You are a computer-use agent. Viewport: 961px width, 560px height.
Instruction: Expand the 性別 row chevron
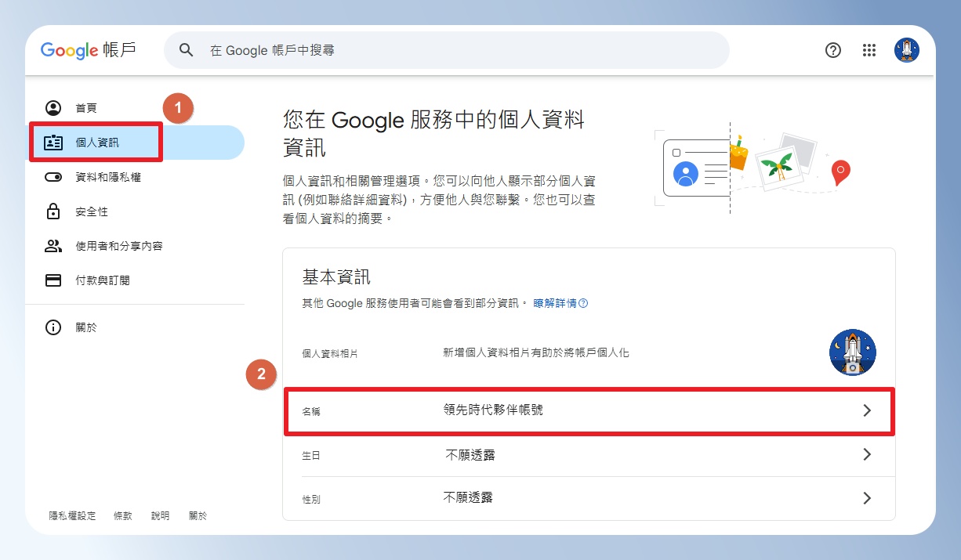coord(867,498)
